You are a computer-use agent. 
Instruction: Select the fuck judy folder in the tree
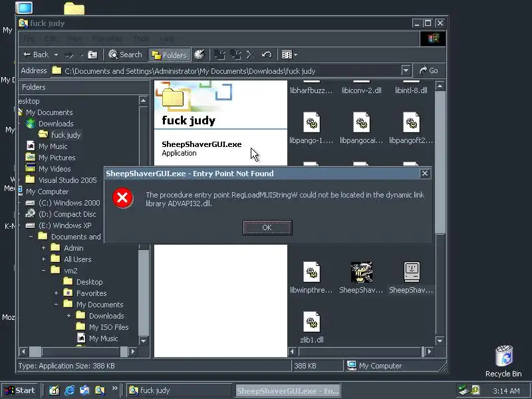[x=66, y=135]
